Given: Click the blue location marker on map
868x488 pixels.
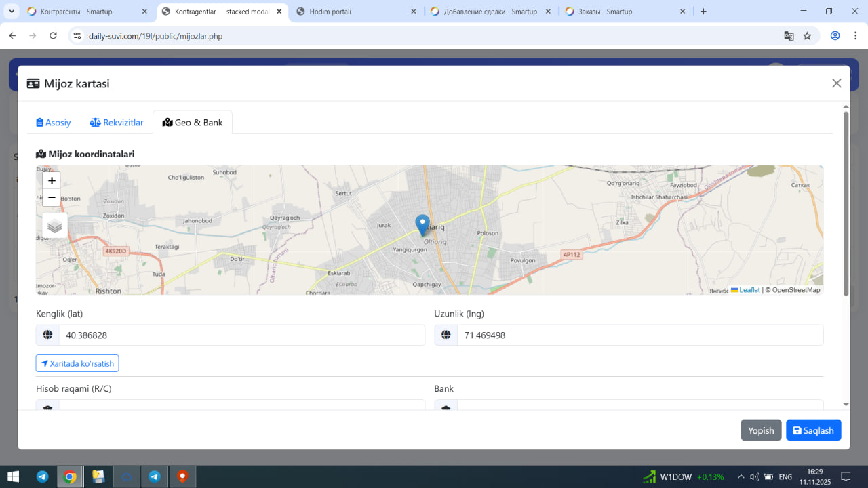Looking at the screenshot, I should tap(422, 224).
